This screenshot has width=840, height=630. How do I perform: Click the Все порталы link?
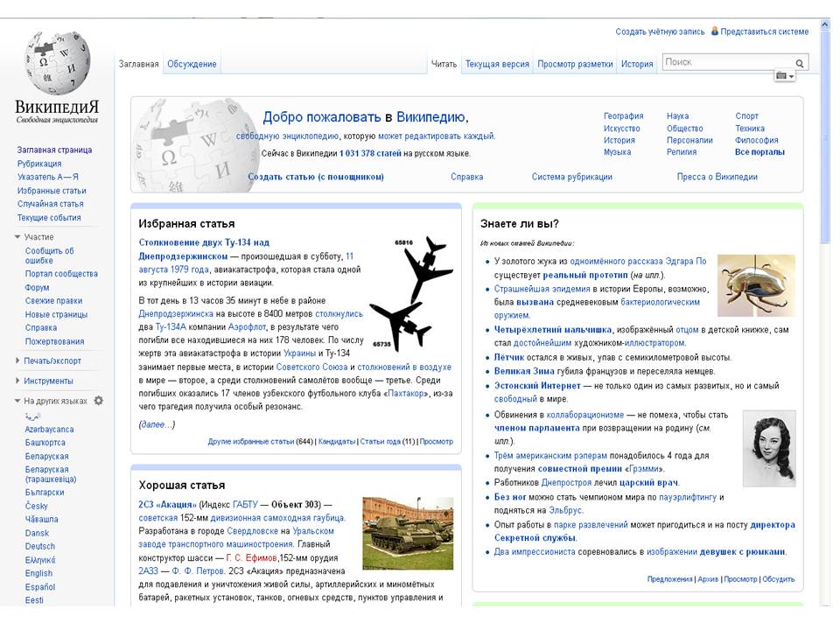759,152
